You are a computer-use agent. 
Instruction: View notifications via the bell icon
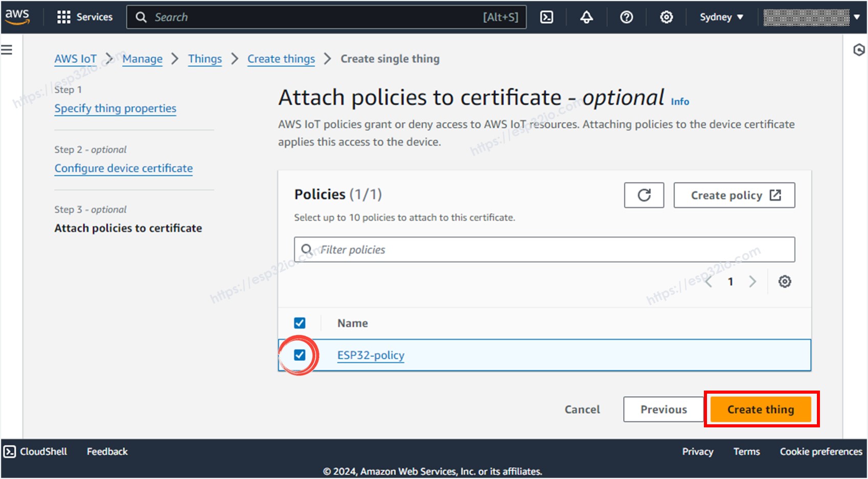click(x=586, y=17)
